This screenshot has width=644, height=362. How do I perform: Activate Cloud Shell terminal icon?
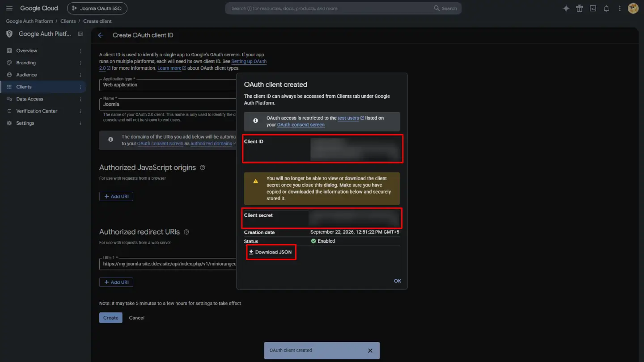pos(593,8)
